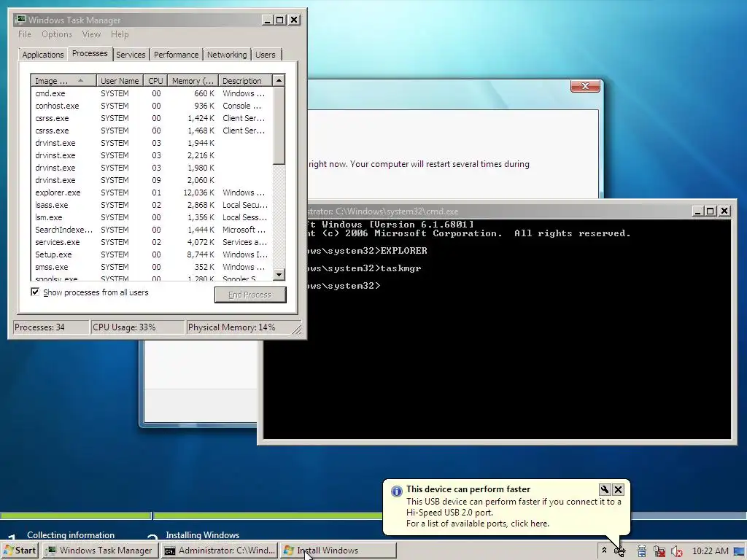Switch to the Users tab
This screenshot has width=747, height=560.
[266, 55]
